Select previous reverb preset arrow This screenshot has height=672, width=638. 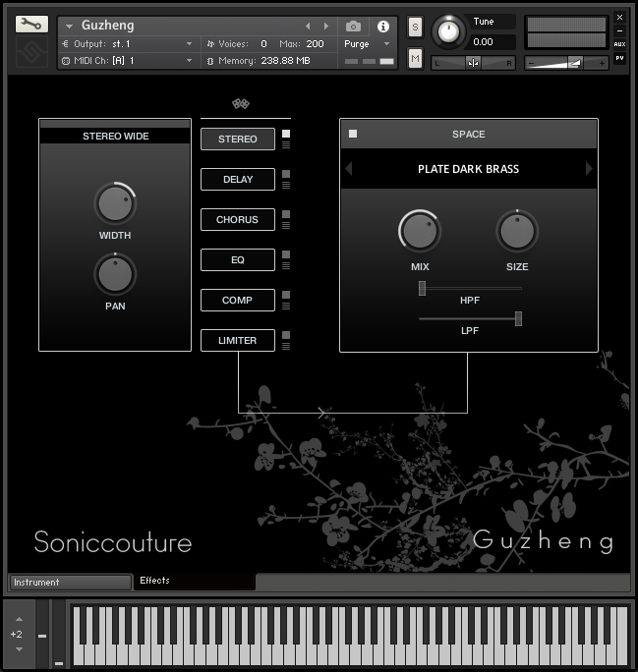(x=349, y=168)
